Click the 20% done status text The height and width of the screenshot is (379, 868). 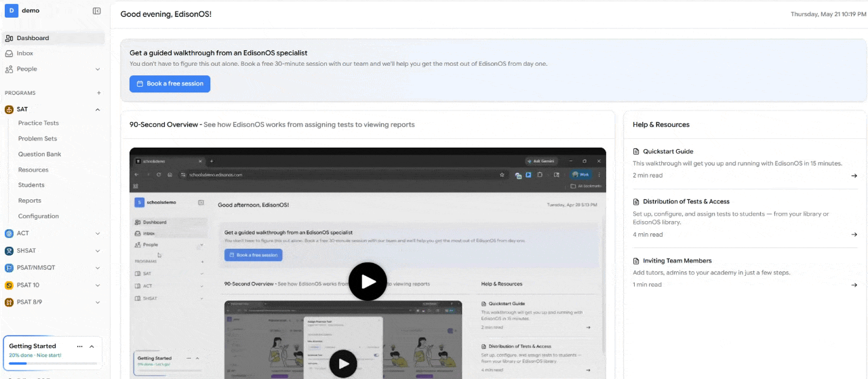(x=35, y=355)
